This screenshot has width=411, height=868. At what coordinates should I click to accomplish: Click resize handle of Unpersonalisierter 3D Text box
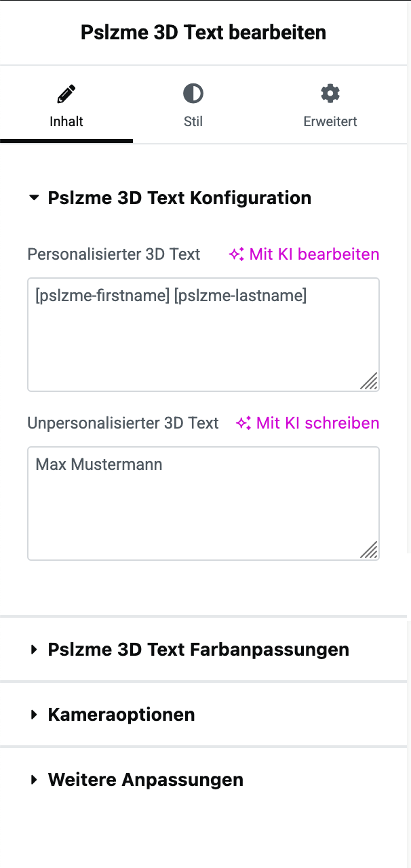click(369, 550)
